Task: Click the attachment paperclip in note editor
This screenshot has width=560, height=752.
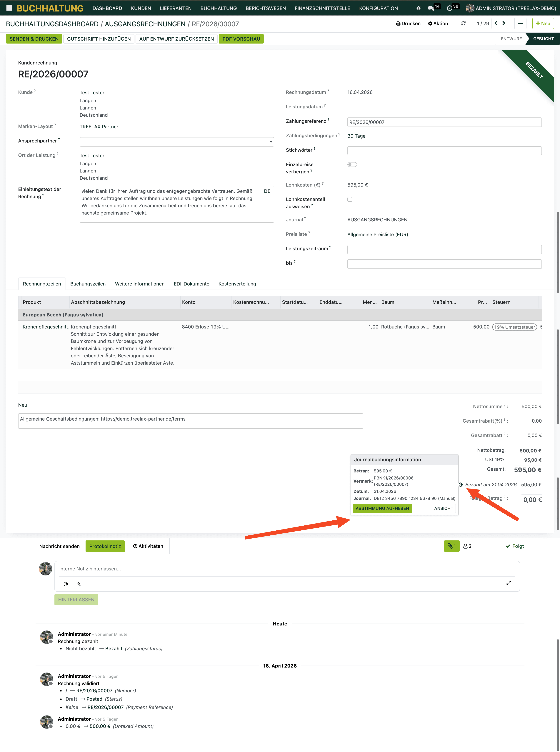Action: [79, 584]
